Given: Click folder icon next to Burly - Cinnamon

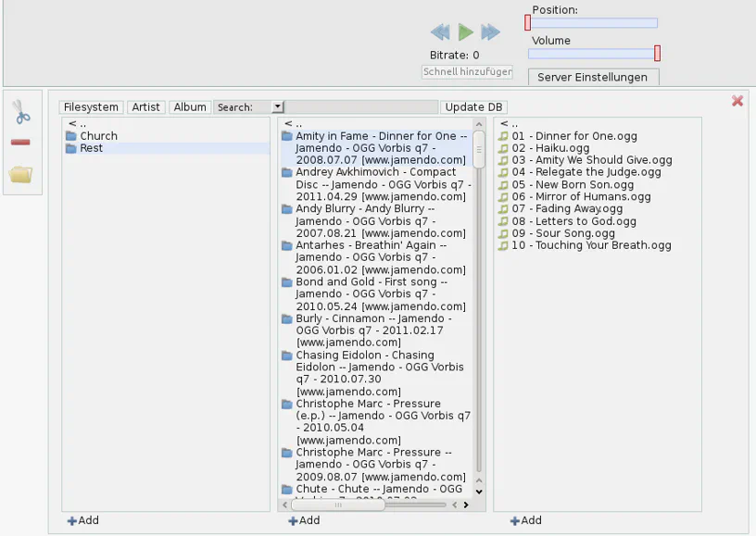Looking at the screenshot, I should (287, 318).
